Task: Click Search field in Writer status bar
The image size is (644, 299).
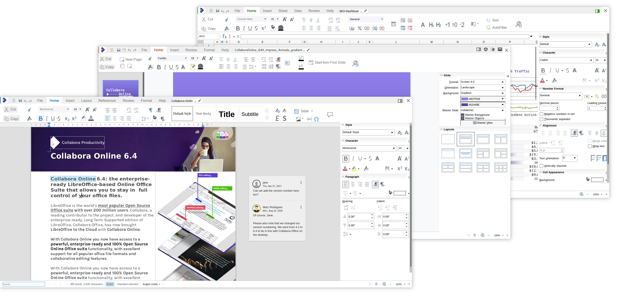Action: point(23,284)
